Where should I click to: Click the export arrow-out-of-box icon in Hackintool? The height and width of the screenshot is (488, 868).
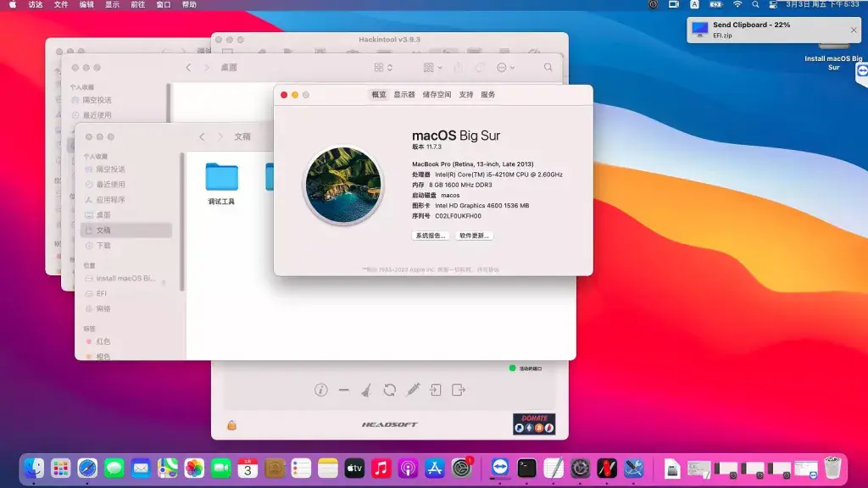[x=459, y=390]
